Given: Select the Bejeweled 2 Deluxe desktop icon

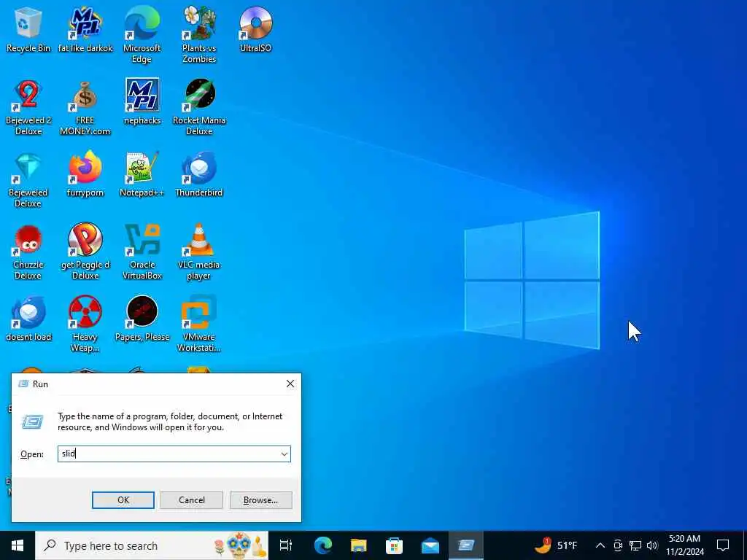Looking at the screenshot, I should 28,107.
